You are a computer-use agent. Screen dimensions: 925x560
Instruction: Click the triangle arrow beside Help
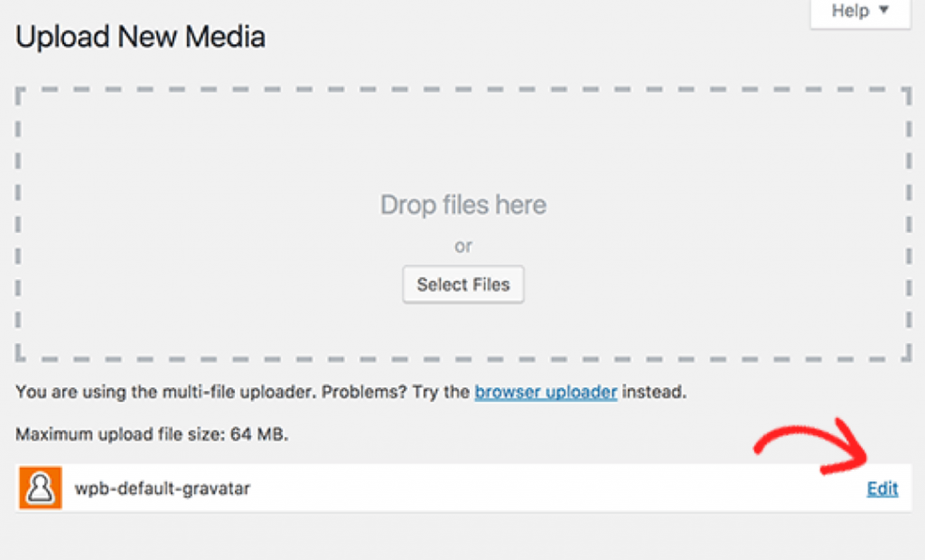(883, 10)
